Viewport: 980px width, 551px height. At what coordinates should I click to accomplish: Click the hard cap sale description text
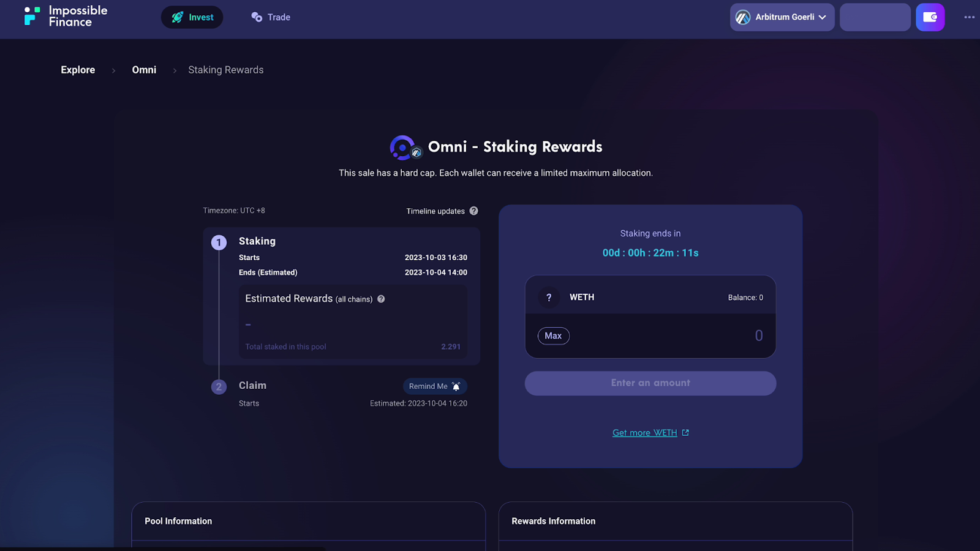[496, 173]
